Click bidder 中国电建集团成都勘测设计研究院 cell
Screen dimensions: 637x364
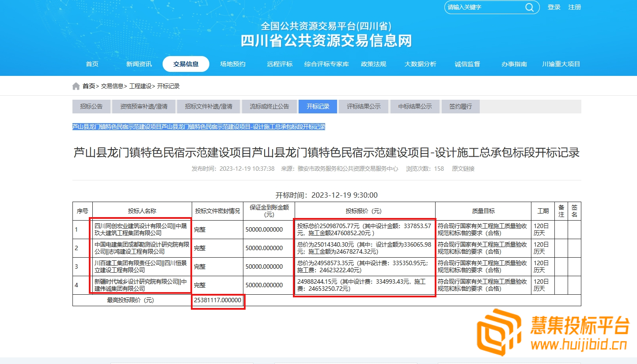(142, 248)
